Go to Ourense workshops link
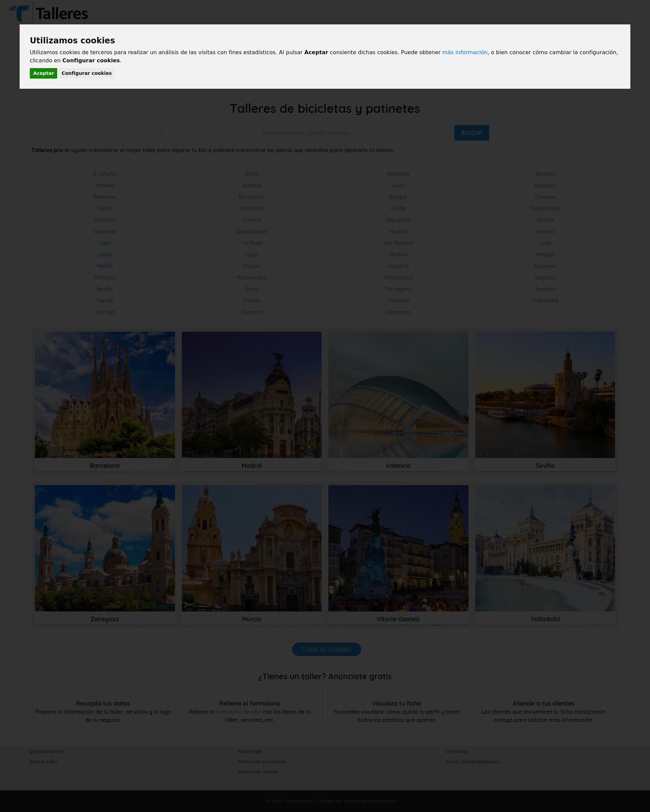The width and height of the screenshot is (650, 812). (x=545, y=266)
